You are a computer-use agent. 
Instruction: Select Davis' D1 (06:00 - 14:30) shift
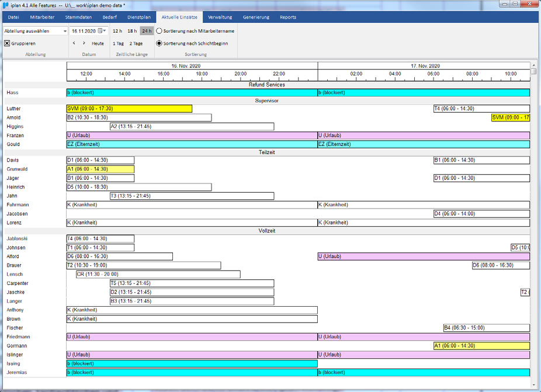point(100,160)
